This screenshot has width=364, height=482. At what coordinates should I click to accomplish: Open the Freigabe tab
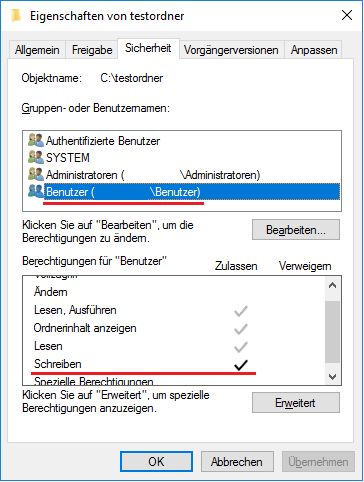(92, 50)
